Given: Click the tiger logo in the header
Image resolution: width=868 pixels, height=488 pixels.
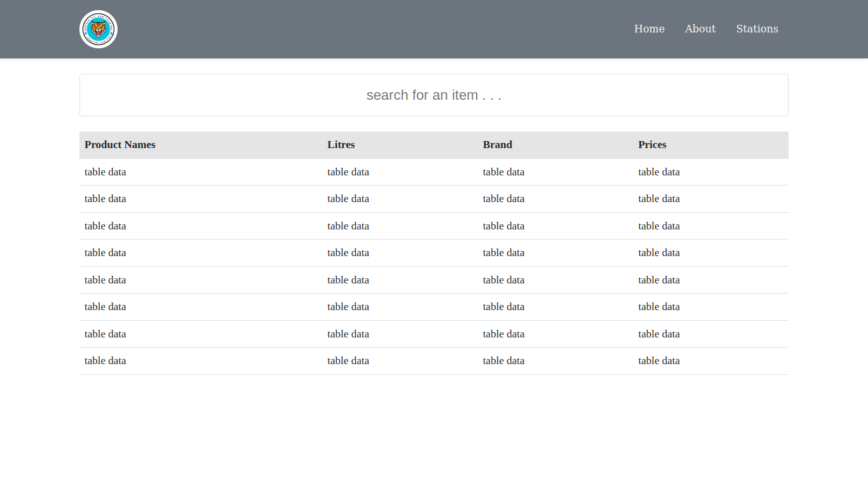Looking at the screenshot, I should (x=98, y=29).
